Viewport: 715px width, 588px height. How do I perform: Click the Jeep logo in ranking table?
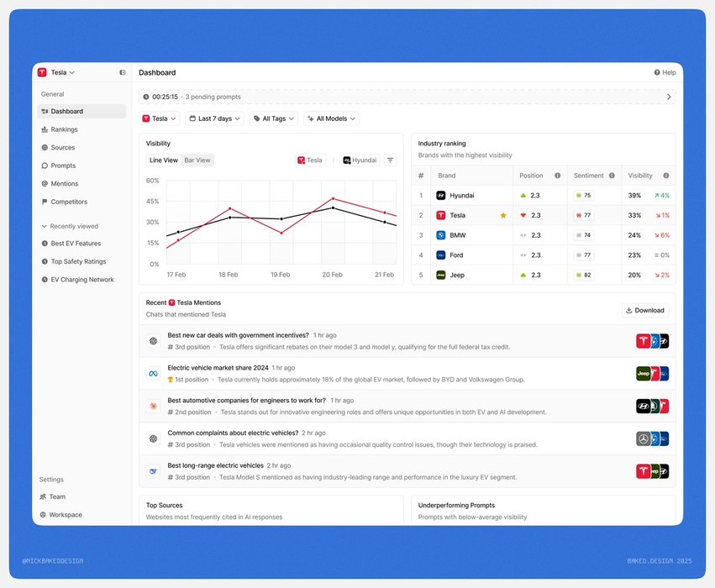[440, 276]
